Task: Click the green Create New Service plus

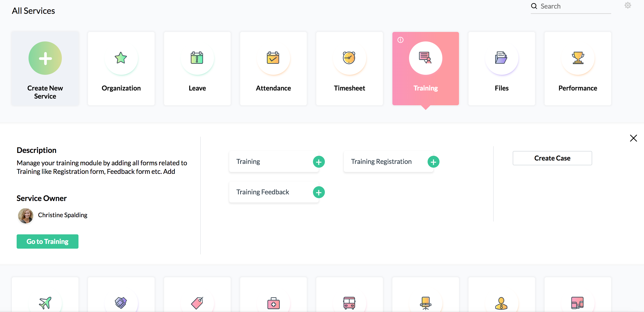Action: point(45,58)
